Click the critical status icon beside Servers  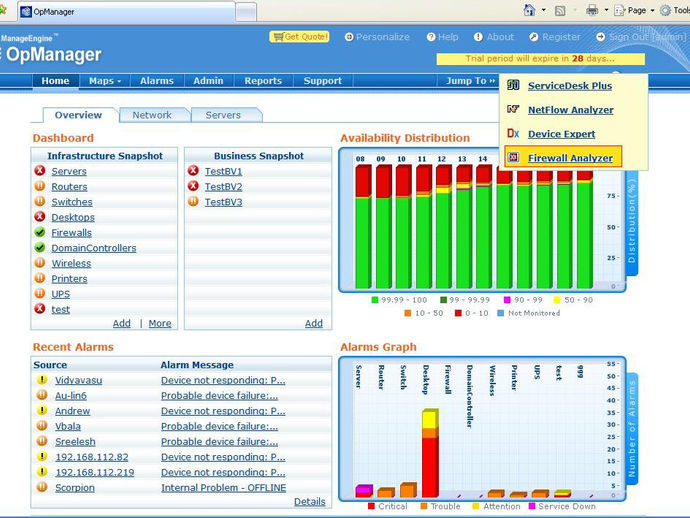coord(40,170)
